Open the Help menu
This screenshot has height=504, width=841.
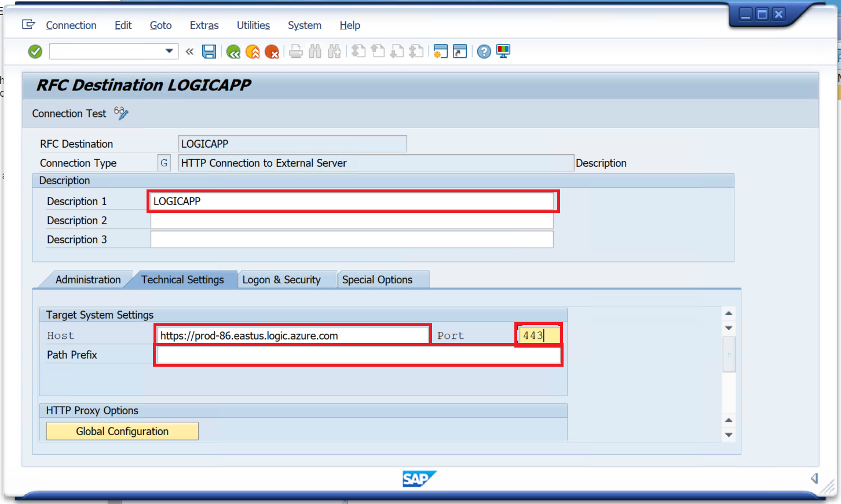(350, 25)
